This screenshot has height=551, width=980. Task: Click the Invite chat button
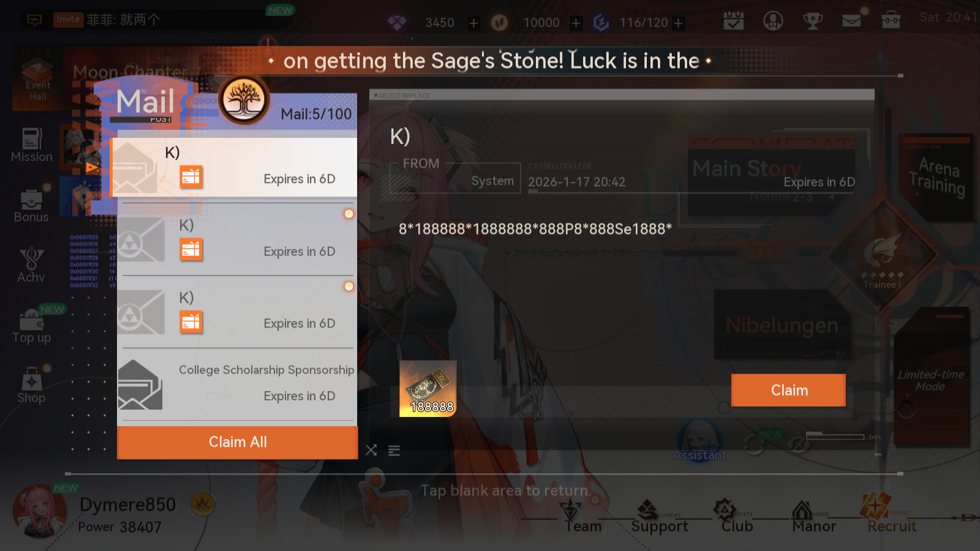68,20
